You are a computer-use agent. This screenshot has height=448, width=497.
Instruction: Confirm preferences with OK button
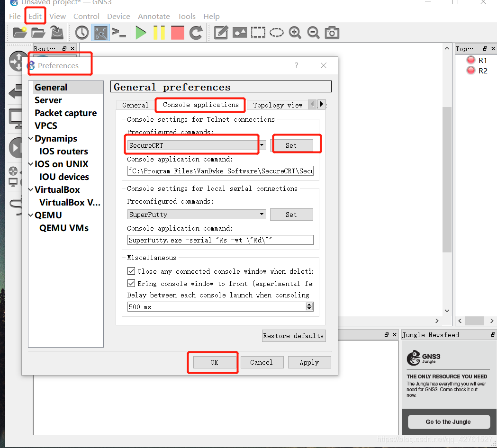click(215, 362)
